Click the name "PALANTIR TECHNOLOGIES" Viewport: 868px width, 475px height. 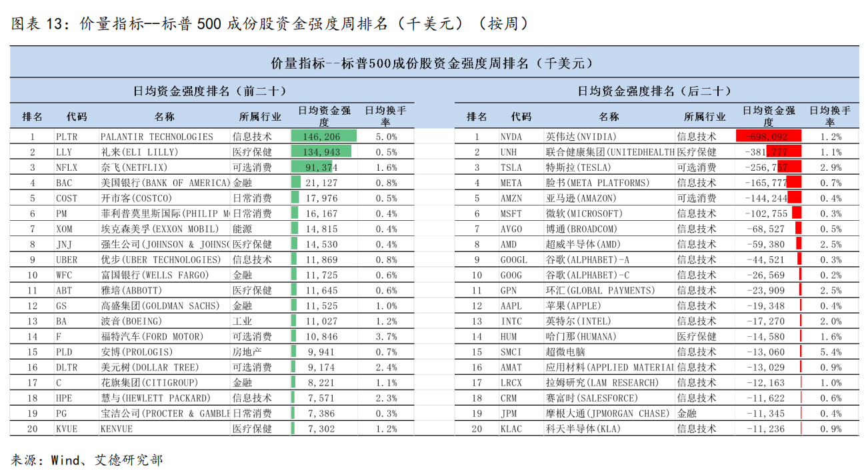tap(157, 137)
